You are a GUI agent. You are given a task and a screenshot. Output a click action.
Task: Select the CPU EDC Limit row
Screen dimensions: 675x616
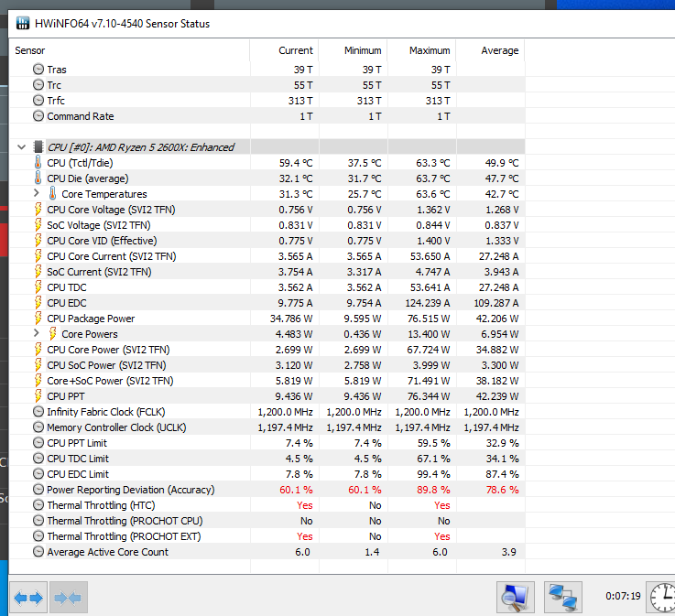click(x=267, y=474)
